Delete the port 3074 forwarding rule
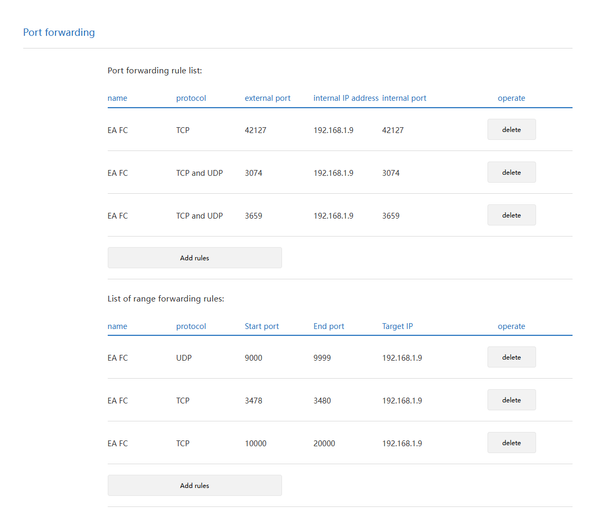Viewport: 600px width, 518px height. (x=511, y=173)
